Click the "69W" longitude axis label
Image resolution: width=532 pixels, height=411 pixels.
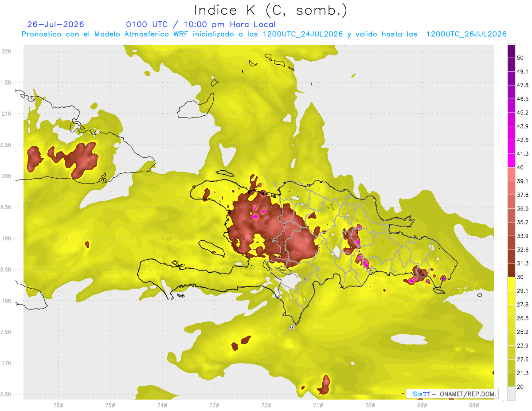[x=422, y=405]
